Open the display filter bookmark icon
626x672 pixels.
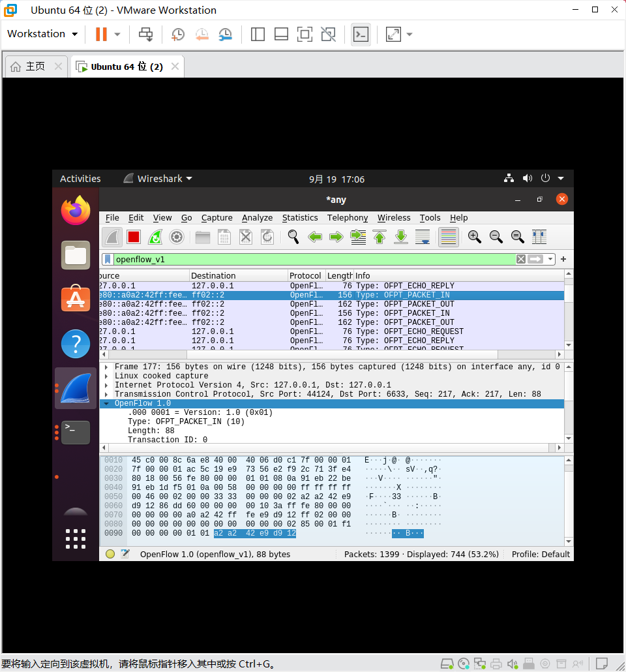(x=108, y=259)
